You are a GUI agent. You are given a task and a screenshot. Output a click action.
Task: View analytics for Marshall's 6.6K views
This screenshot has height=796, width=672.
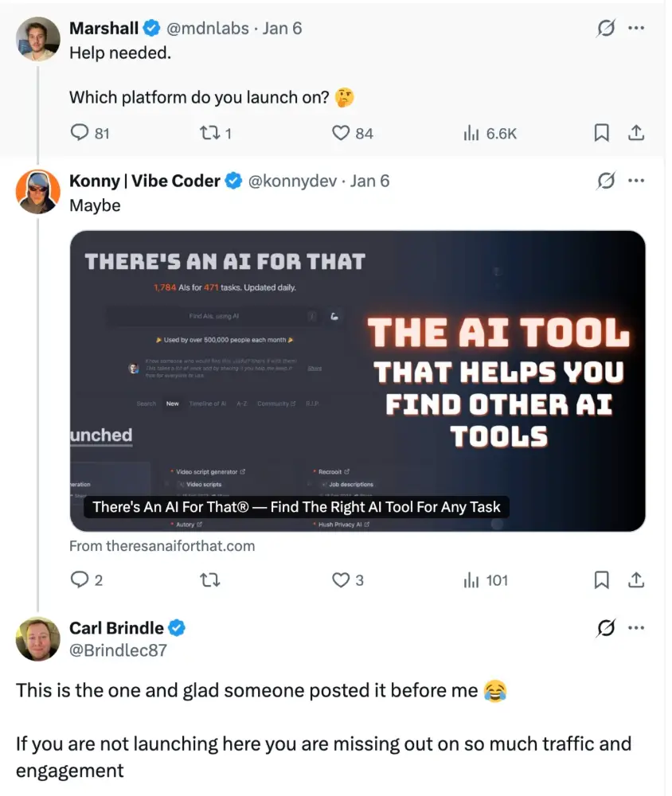[x=471, y=133]
